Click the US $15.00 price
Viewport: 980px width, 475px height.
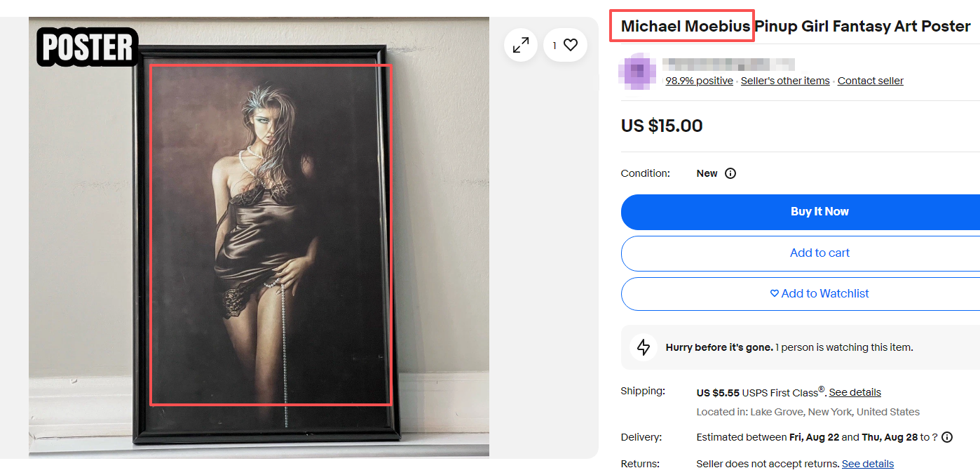[x=662, y=126]
